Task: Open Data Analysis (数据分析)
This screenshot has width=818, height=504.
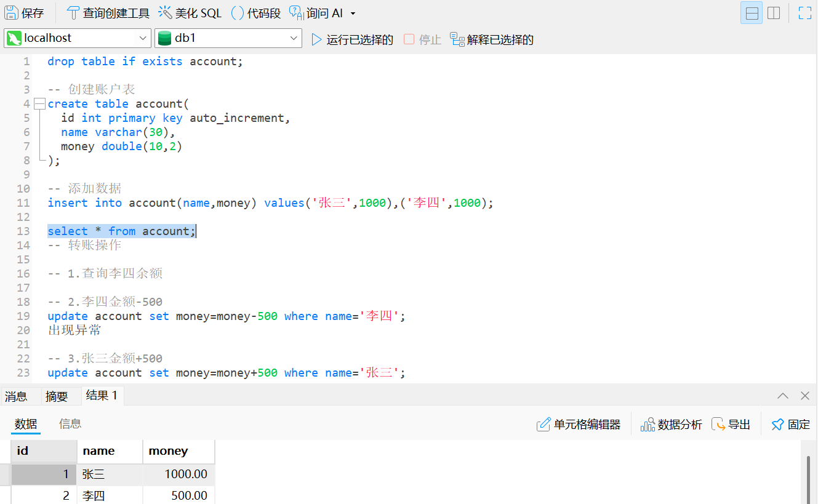Action: point(671,425)
